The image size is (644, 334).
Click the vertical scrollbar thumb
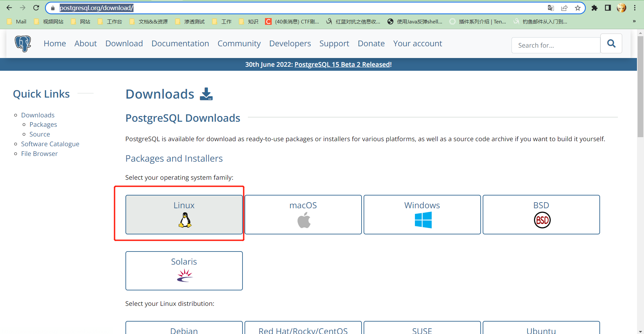(640, 87)
